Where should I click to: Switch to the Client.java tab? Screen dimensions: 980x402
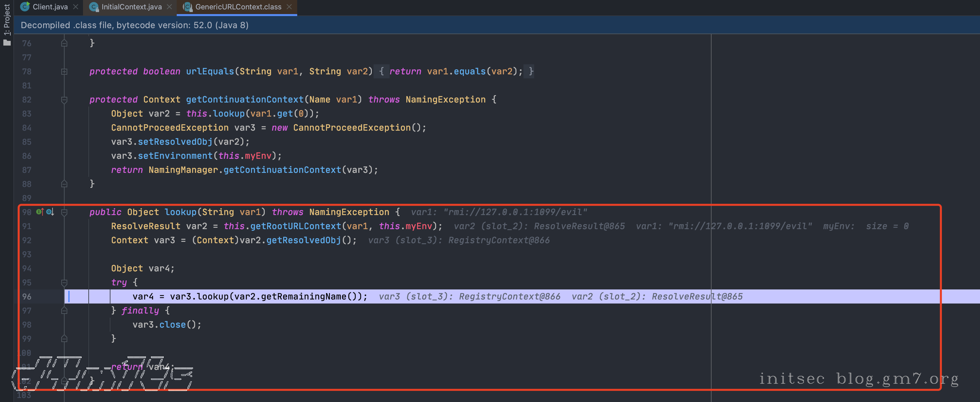[x=50, y=6]
